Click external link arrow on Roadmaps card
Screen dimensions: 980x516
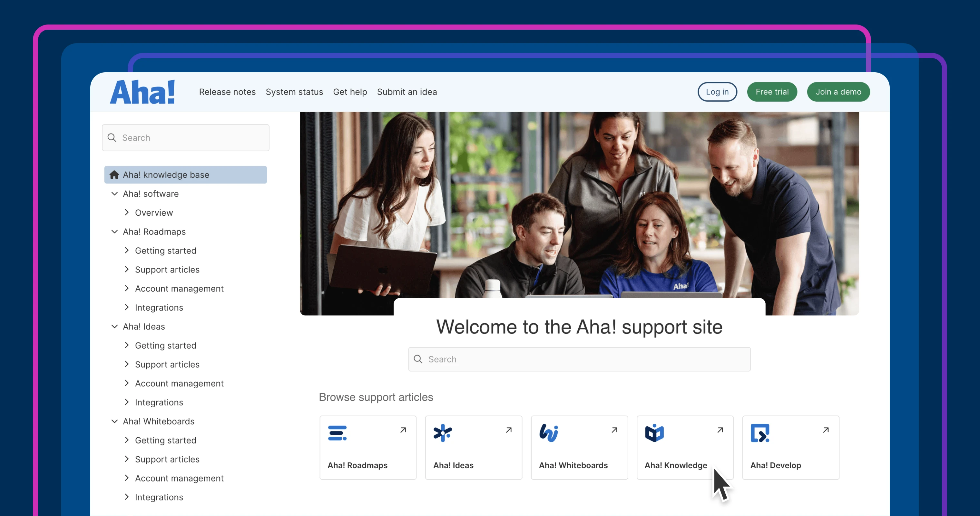(x=403, y=431)
